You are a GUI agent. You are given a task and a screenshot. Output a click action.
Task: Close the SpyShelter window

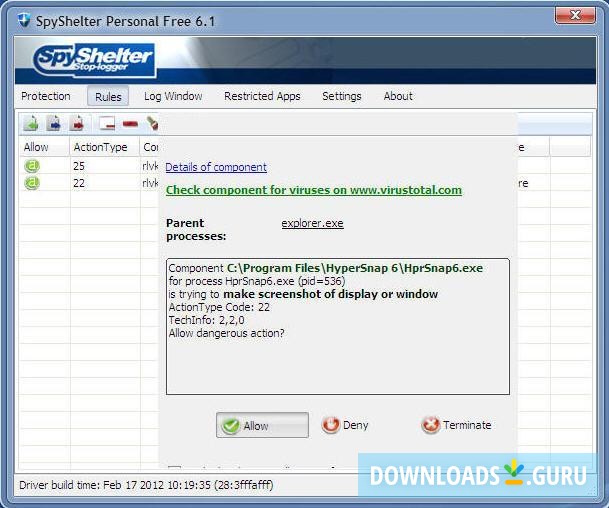[x=575, y=16]
